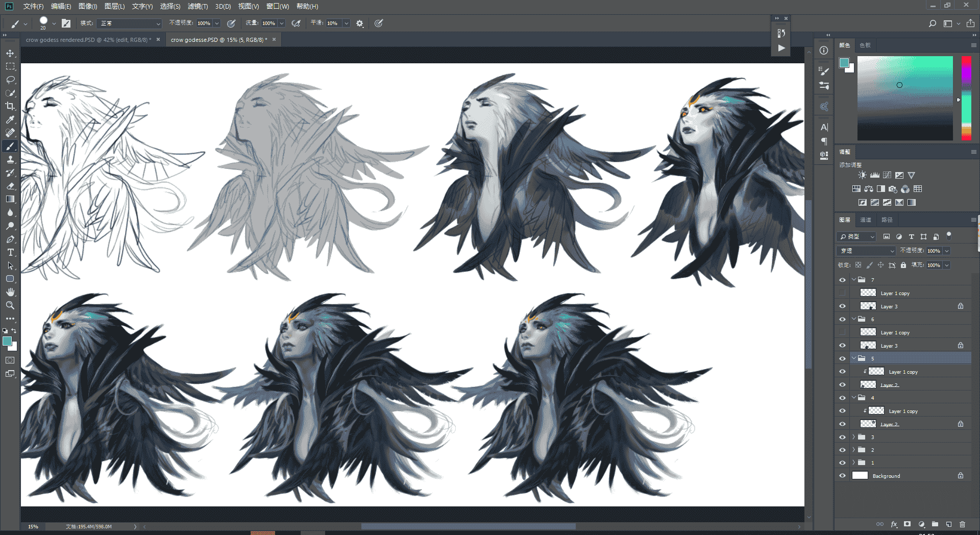The width and height of the screenshot is (980, 535).
Task: Select the Move tool
Action: click(x=10, y=53)
